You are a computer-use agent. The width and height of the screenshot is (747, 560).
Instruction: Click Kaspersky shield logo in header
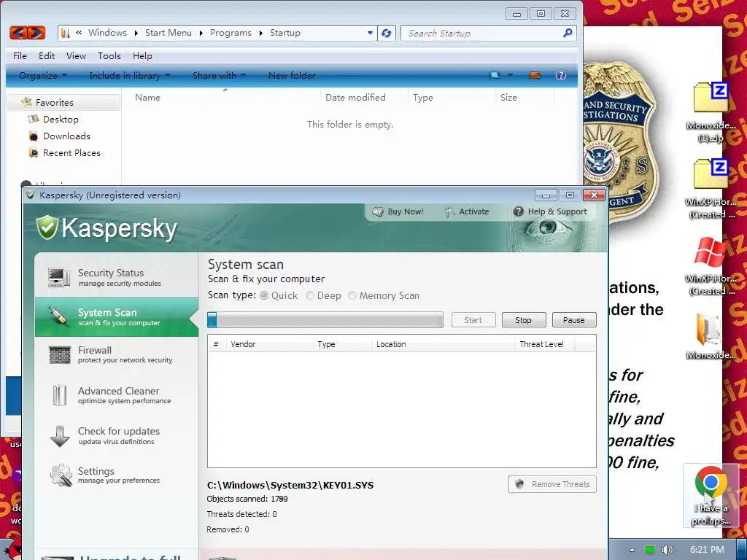(47, 227)
